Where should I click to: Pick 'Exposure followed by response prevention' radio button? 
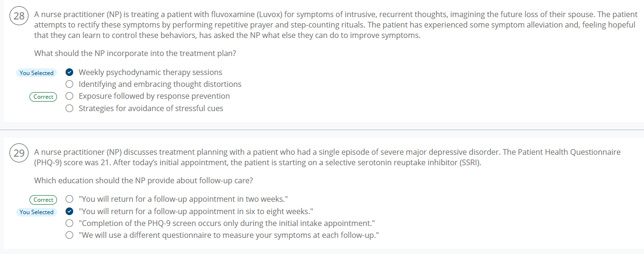tap(70, 96)
